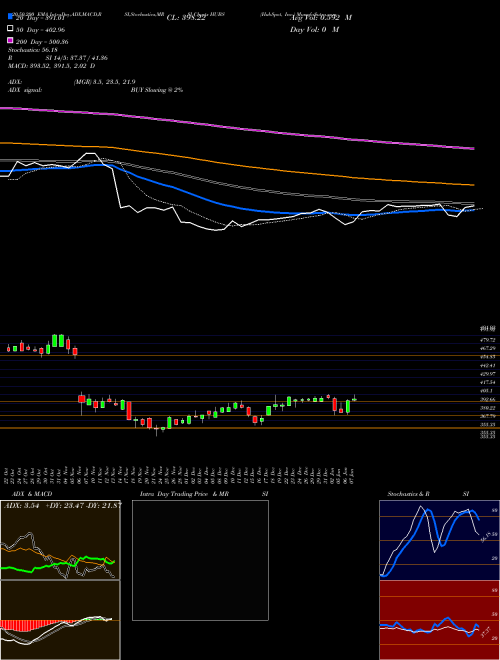The width and height of the screenshot is (500, 660).
Task: Click the 'Avg Vol: 0.592 M' reading
Action: coord(321,18)
